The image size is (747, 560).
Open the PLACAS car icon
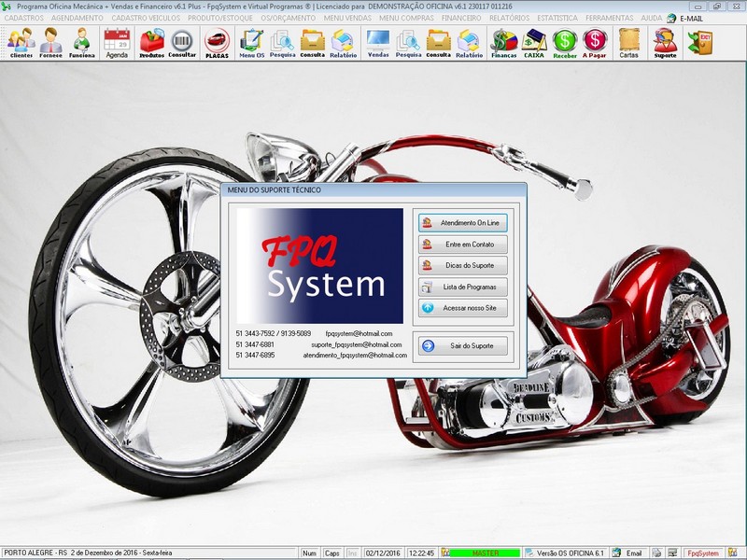coord(218,43)
